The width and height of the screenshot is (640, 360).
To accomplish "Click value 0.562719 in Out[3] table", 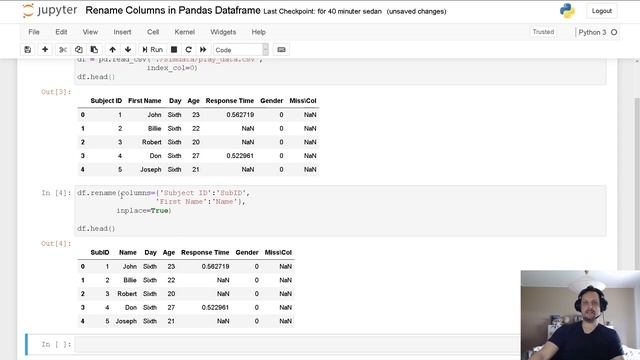I will [x=240, y=115].
